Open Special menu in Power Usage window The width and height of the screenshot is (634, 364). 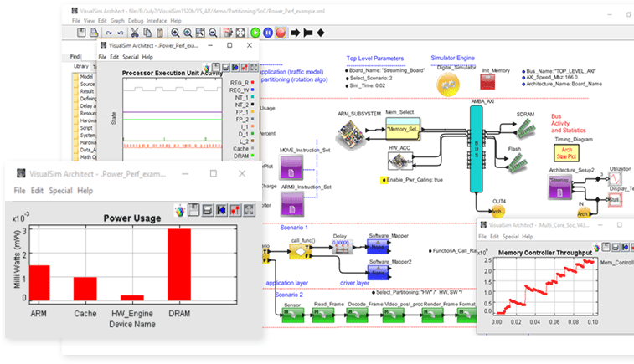pyautogui.click(x=60, y=191)
